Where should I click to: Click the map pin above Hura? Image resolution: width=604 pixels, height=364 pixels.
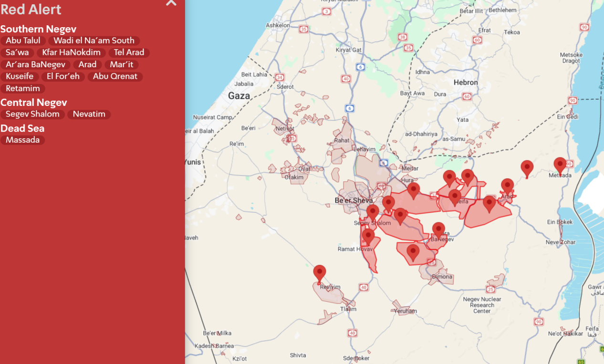coord(414,191)
